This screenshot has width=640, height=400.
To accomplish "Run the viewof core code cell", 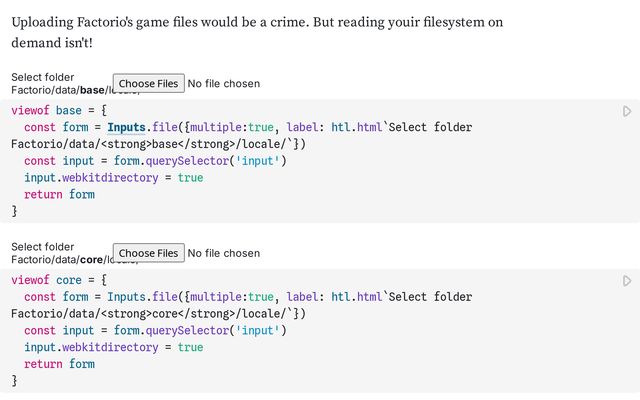I will click(x=627, y=281).
